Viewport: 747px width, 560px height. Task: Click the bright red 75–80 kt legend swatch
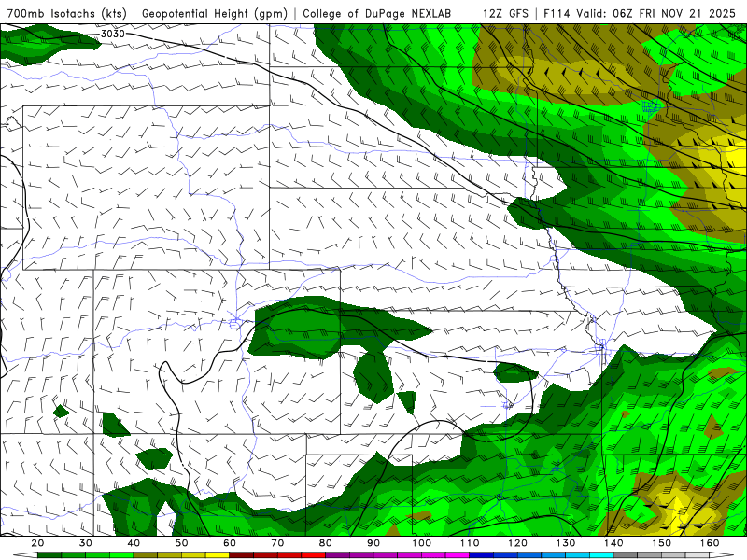point(314,555)
